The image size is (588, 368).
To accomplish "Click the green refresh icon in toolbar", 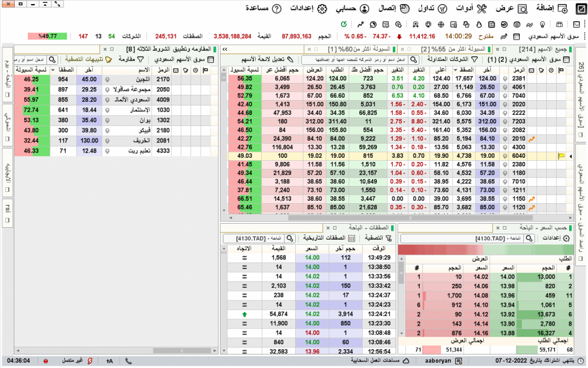I will (x=344, y=25).
